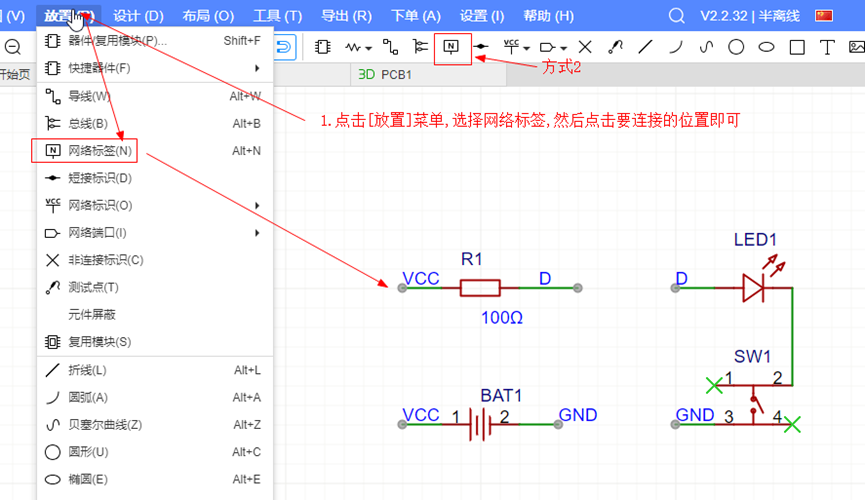Click the VCC net flag toolbar icon
Viewport: 865px width, 500px height.
pos(511,47)
